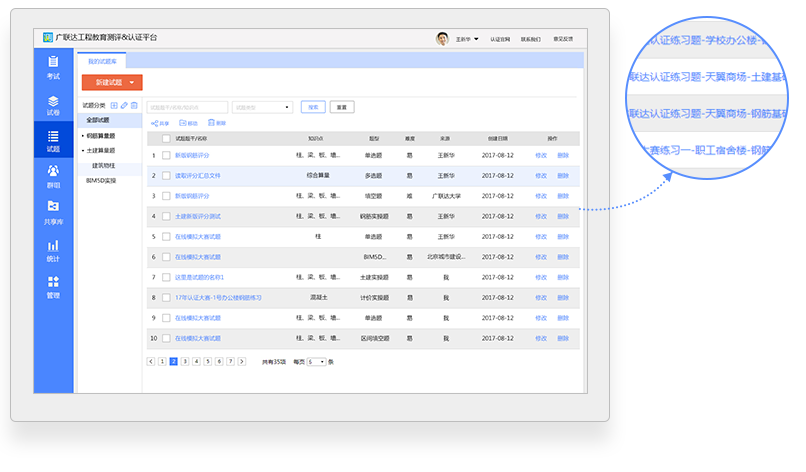Open the 试题类型 question type dropdown
This screenshot has height=472, width=806.
[x=262, y=106]
